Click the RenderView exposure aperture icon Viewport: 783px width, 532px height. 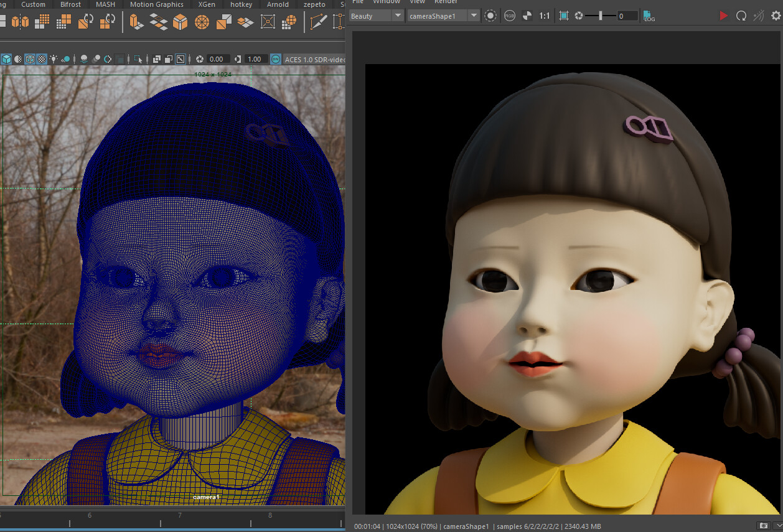click(579, 16)
